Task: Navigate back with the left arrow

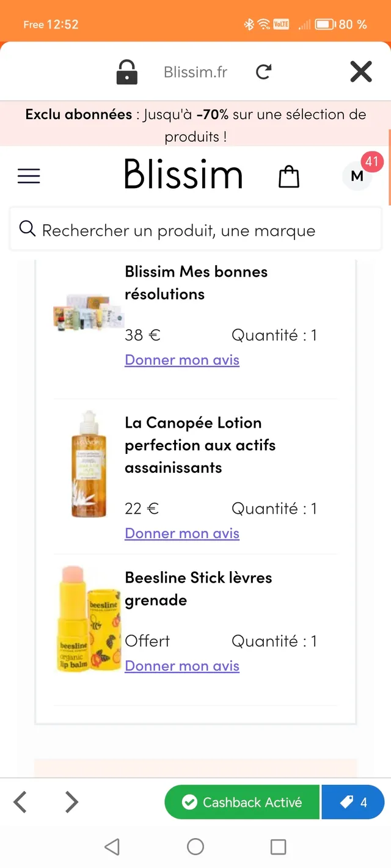Action: pyautogui.click(x=20, y=801)
